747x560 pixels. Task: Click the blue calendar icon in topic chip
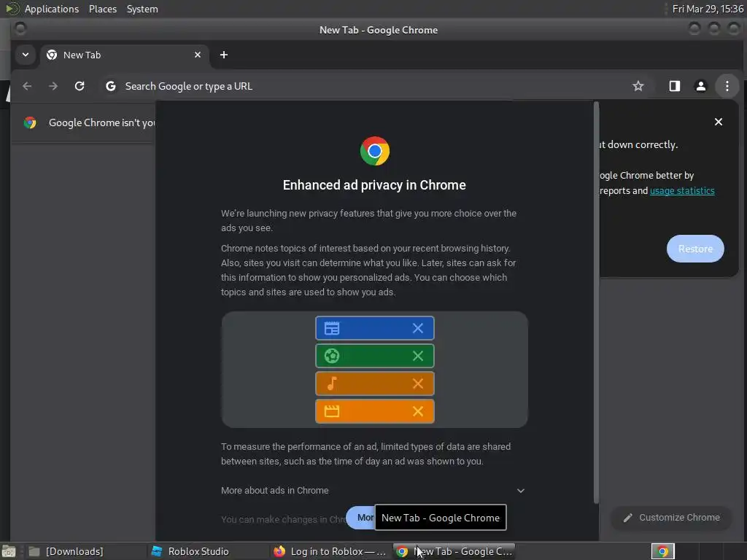(332, 328)
